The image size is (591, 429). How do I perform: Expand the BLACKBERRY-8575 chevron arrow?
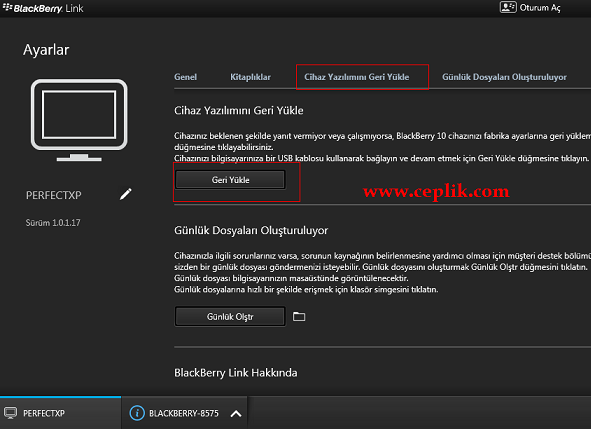pos(236,414)
